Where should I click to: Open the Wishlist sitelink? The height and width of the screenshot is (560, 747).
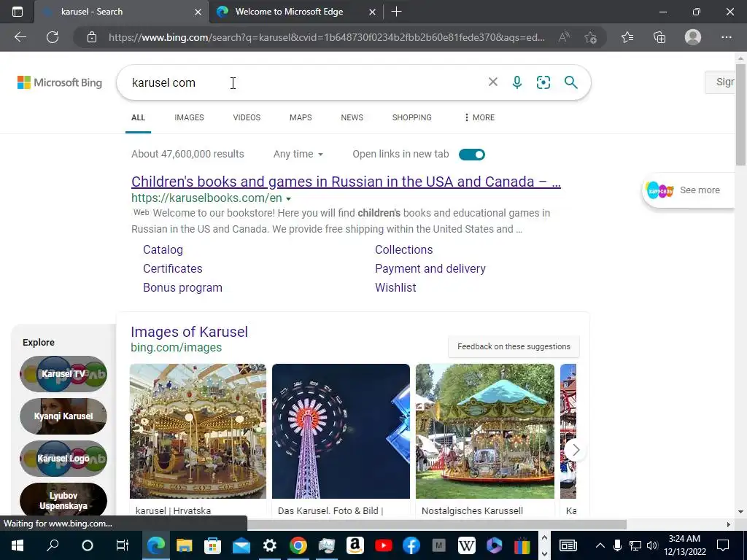point(395,287)
